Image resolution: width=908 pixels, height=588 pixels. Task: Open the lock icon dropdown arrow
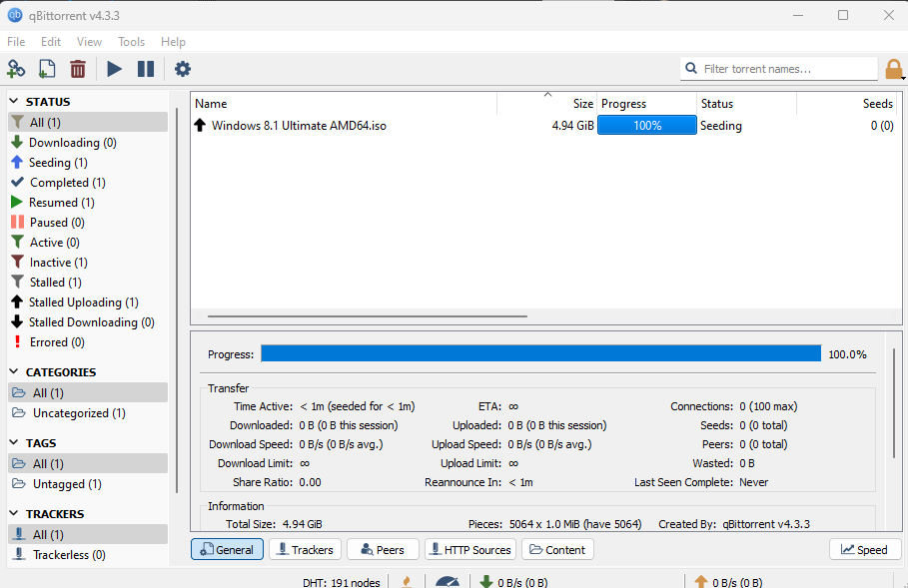coord(903,78)
